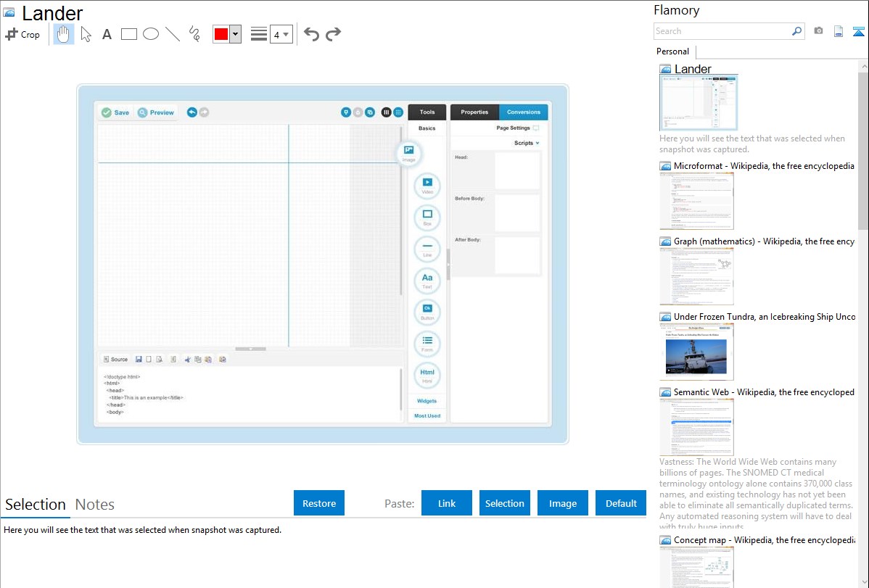Open the Tools tab in Lander snapshot
869x588 pixels.
pyautogui.click(x=427, y=112)
